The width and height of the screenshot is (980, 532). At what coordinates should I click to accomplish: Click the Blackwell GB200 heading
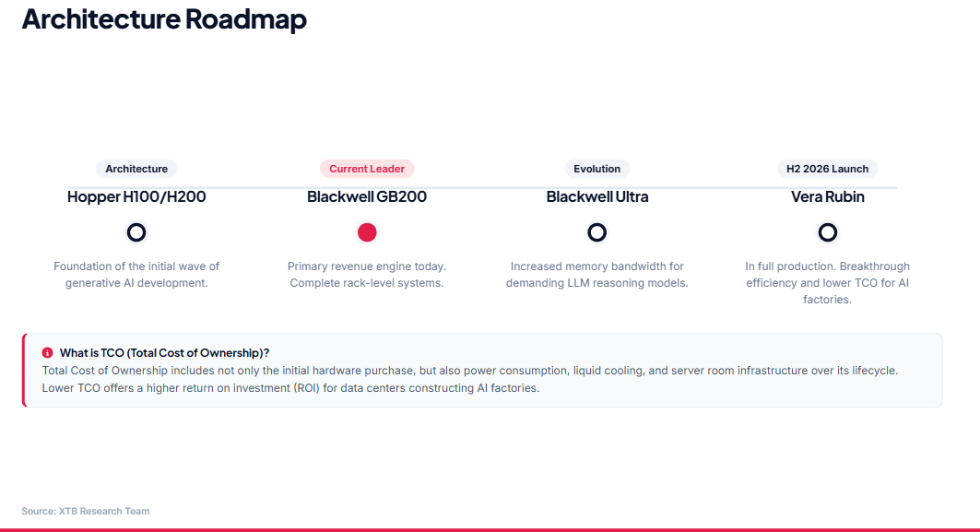click(367, 196)
